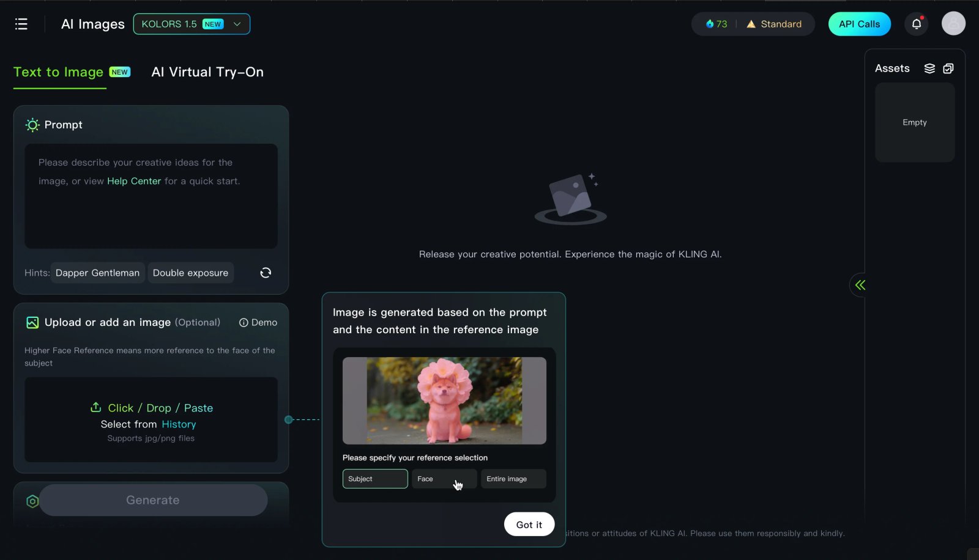Click the pink dog reference example image
The height and width of the screenshot is (560, 979).
tap(444, 400)
